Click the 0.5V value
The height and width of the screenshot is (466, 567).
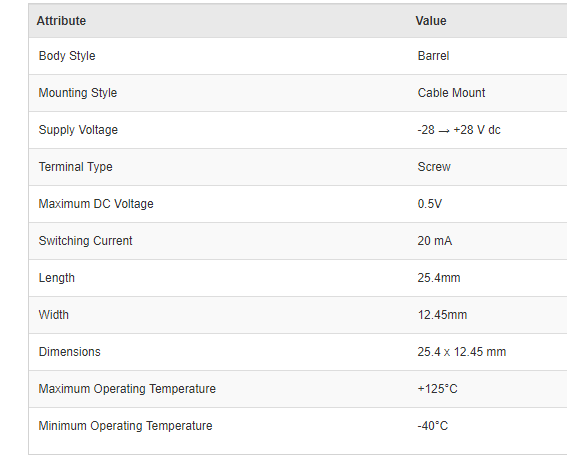pyautogui.click(x=430, y=204)
